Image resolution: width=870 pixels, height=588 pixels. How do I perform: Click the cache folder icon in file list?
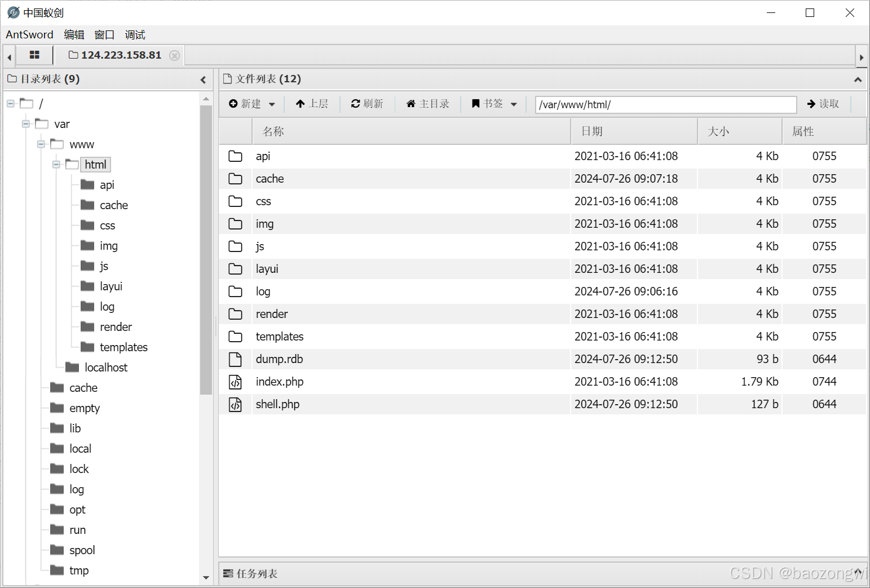235,179
